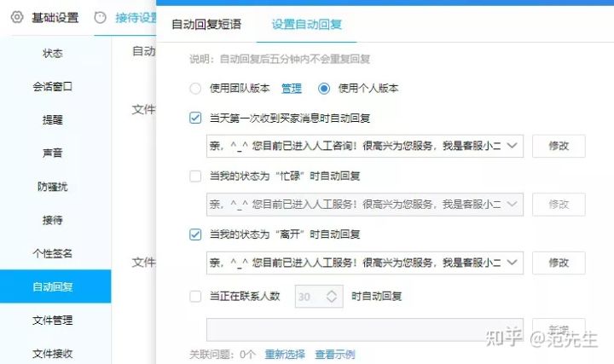Click the empty reply text field
This screenshot has width=614, height=364.
tap(365, 330)
